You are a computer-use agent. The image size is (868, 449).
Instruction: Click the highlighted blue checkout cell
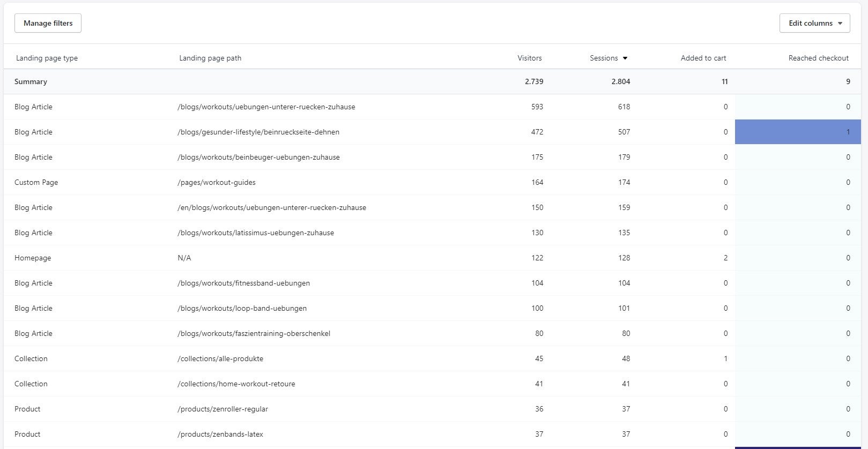[797, 132]
